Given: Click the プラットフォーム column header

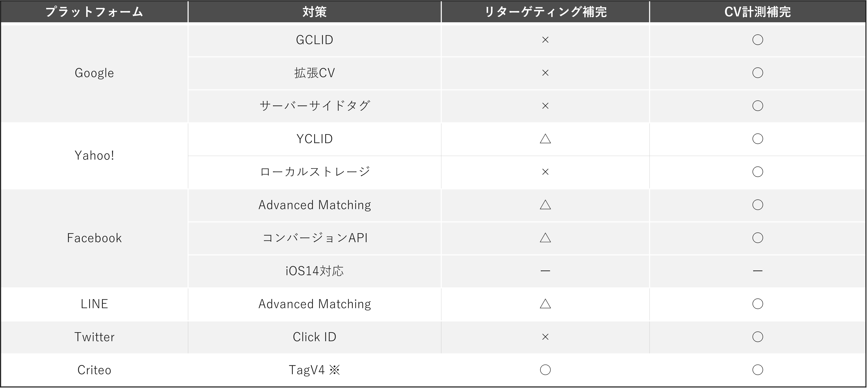Looking at the screenshot, I should click(94, 12).
